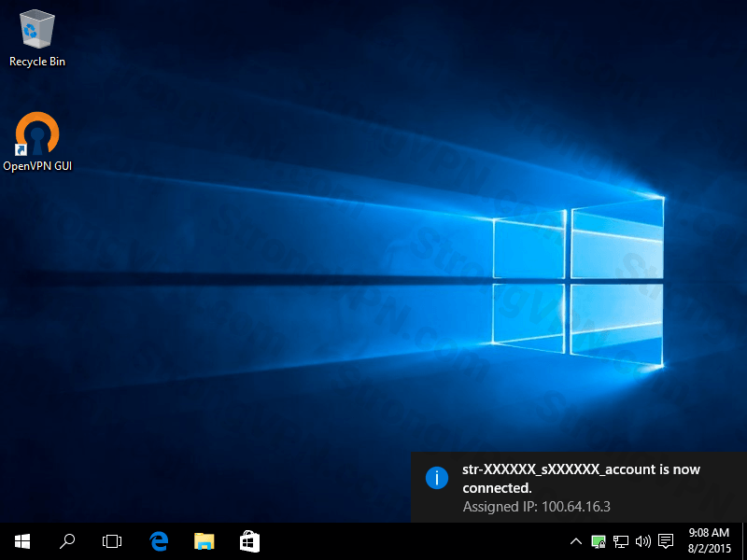Launch Microsoft Edge from the taskbar
The width and height of the screenshot is (747, 560).
pyautogui.click(x=157, y=541)
